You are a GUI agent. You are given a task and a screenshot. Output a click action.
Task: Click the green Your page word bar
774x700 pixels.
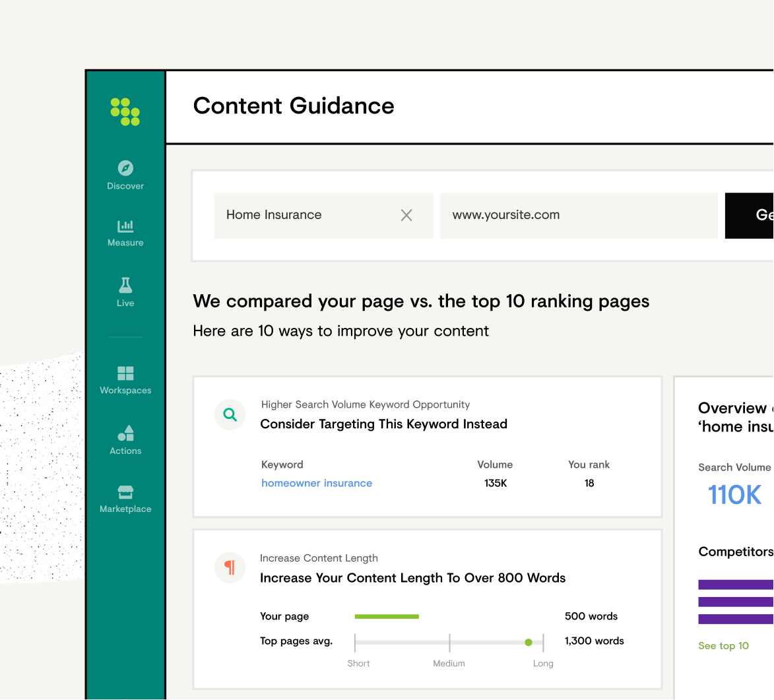[x=387, y=616]
